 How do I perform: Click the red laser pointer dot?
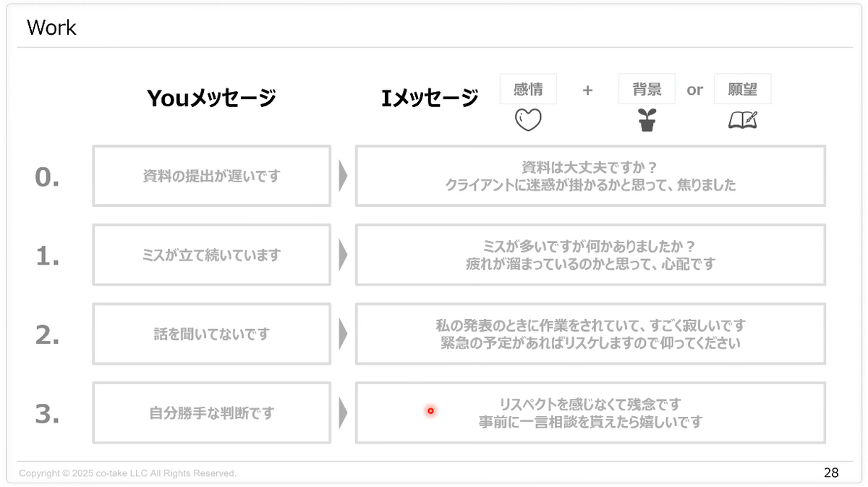tap(430, 411)
